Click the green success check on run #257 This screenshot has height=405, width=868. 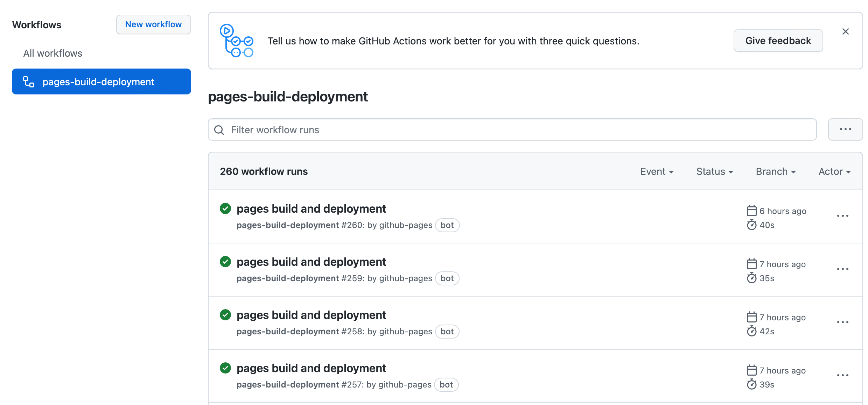(225, 368)
